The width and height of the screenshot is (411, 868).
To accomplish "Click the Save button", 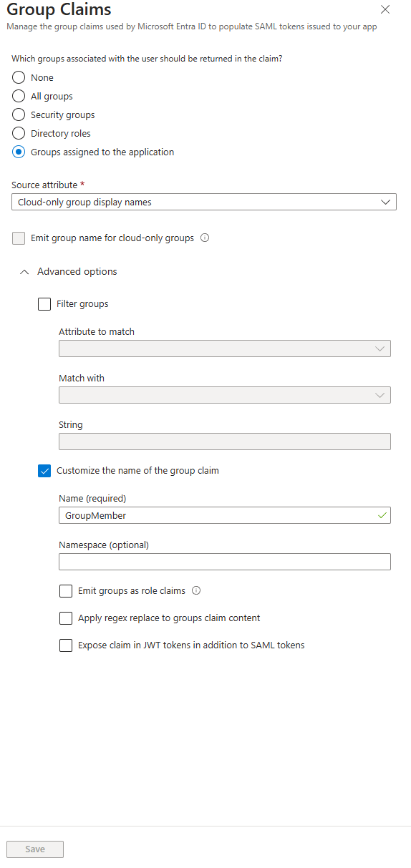I will (x=35, y=849).
